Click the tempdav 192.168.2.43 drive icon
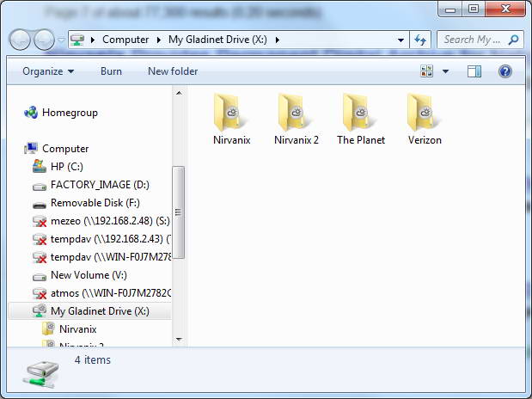The image size is (532, 399). (40, 239)
